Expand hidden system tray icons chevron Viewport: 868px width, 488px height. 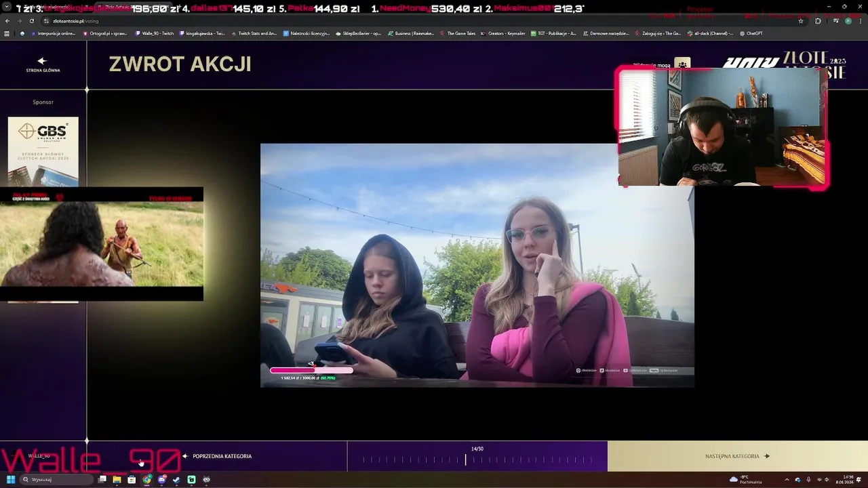point(787,479)
